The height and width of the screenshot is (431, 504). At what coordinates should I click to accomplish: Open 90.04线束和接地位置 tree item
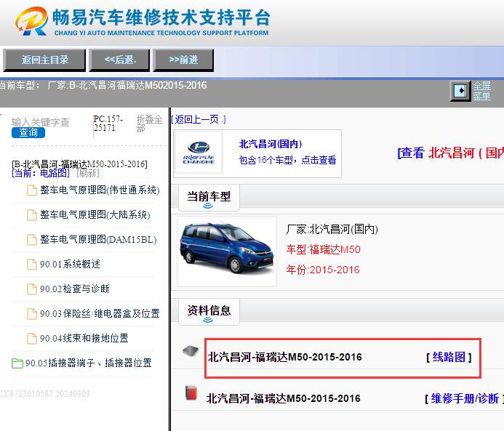(84, 339)
